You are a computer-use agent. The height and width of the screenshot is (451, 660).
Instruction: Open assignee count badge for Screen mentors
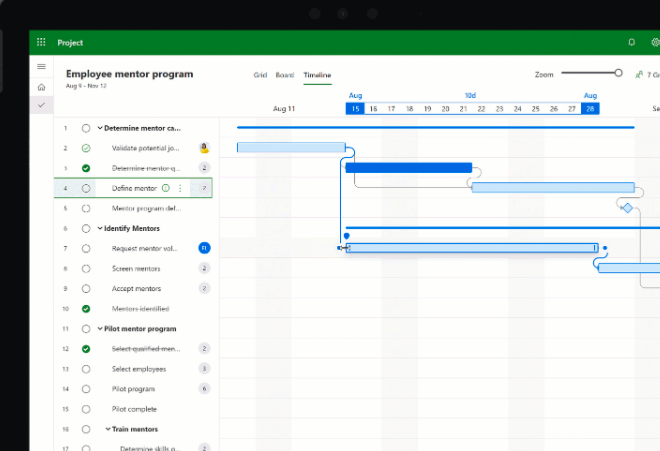(204, 268)
